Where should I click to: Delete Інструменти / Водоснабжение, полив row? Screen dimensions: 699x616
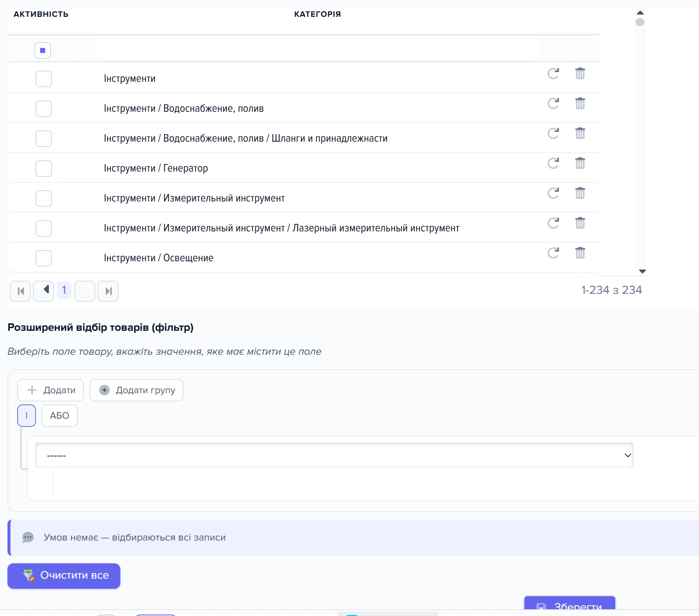point(580,104)
